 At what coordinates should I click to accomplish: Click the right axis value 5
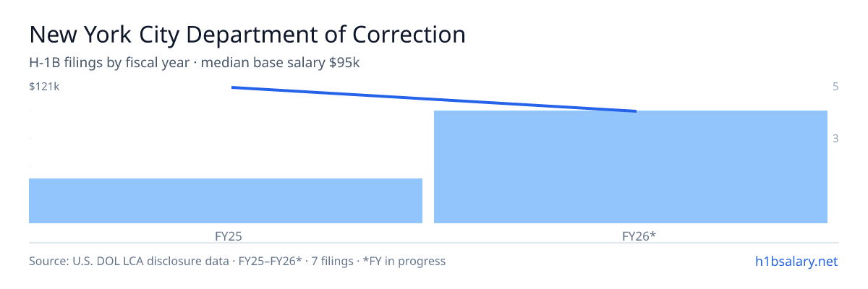tap(835, 87)
